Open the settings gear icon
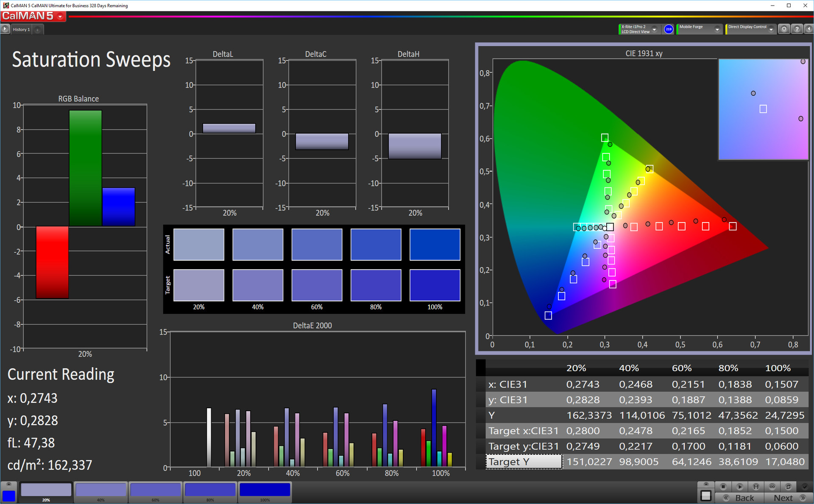The image size is (814, 504). (784, 29)
